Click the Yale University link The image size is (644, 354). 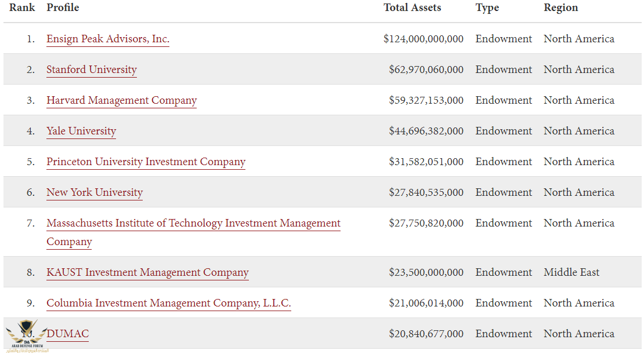[x=81, y=131]
